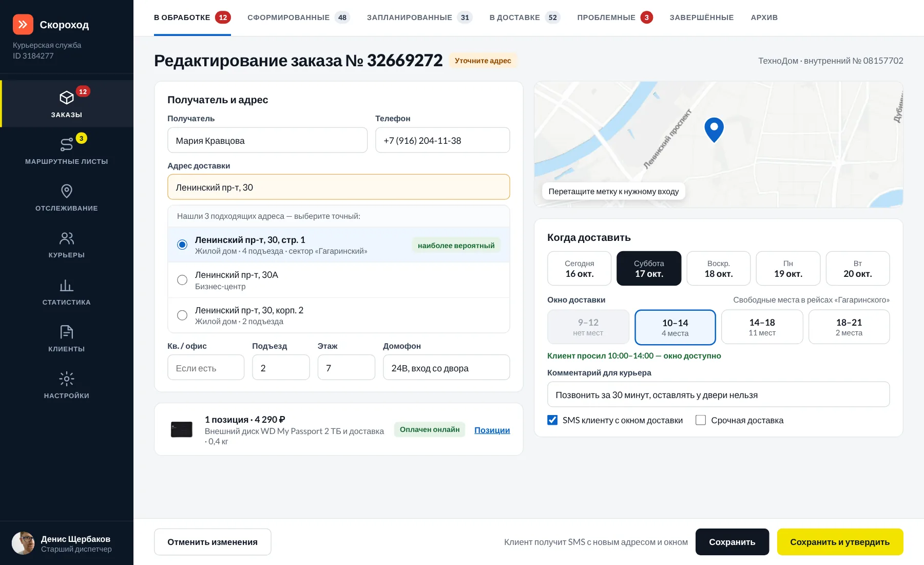Open the Курьеры section
Image resolution: width=924 pixels, height=565 pixels.
[67, 244]
